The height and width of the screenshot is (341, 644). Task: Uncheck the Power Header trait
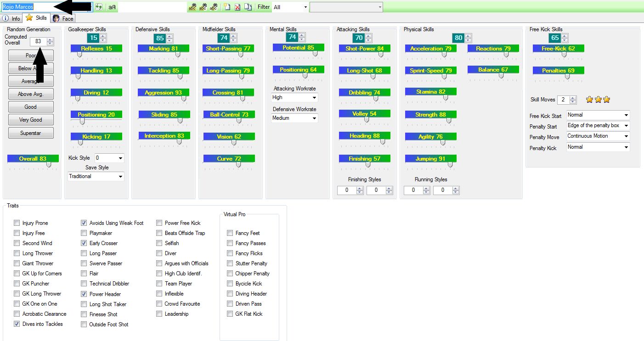coord(84,294)
